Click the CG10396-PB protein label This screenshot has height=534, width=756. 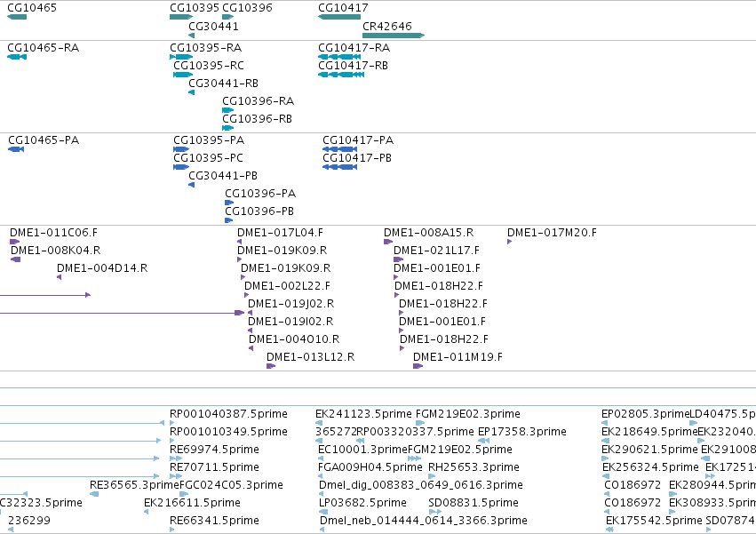pos(259,211)
